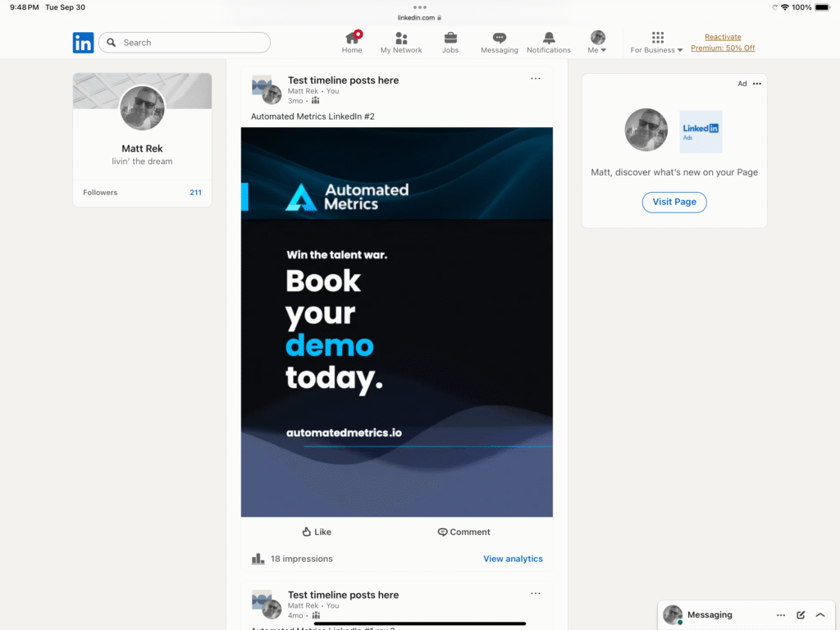Click visibility icon beside 3mo timestamp
The height and width of the screenshot is (630, 840).
pyautogui.click(x=316, y=101)
